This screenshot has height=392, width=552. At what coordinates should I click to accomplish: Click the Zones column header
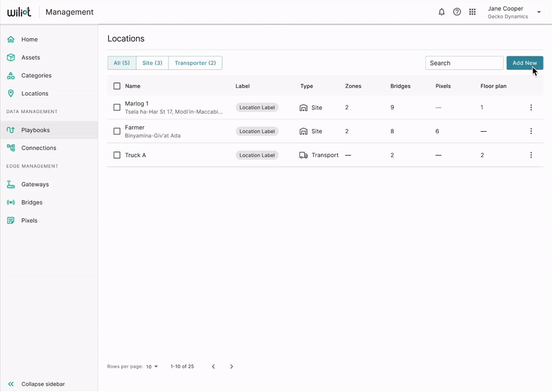[x=353, y=86]
